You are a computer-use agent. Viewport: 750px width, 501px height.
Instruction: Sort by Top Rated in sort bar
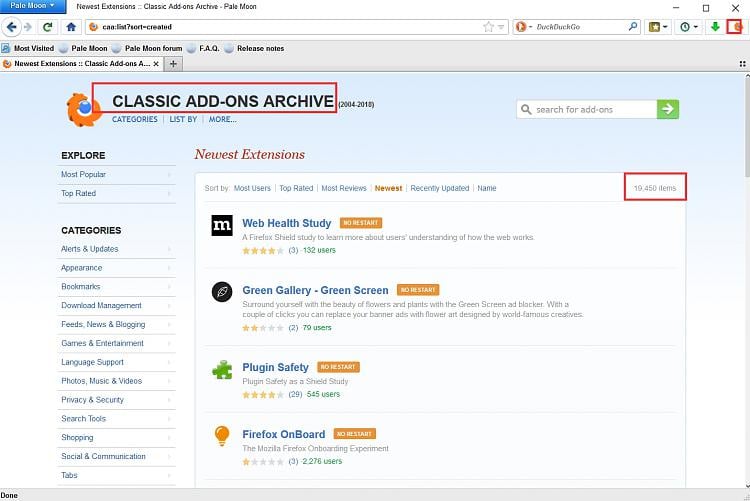click(x=296, y=188)
